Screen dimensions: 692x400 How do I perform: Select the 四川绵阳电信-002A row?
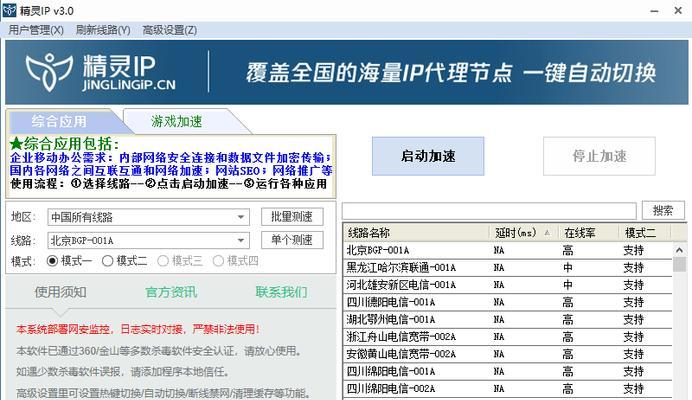508,389
